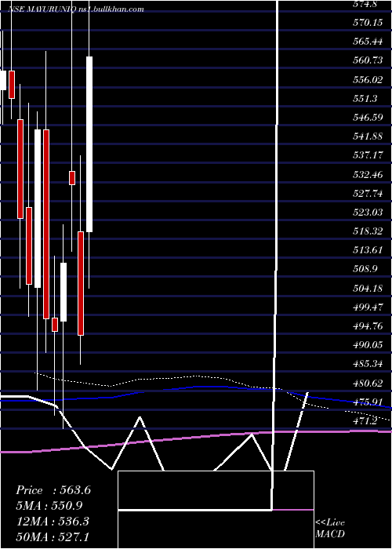Click the 560.73 price axis label
The height and width of the screenshot is (549, 392).
coord(368,60)
